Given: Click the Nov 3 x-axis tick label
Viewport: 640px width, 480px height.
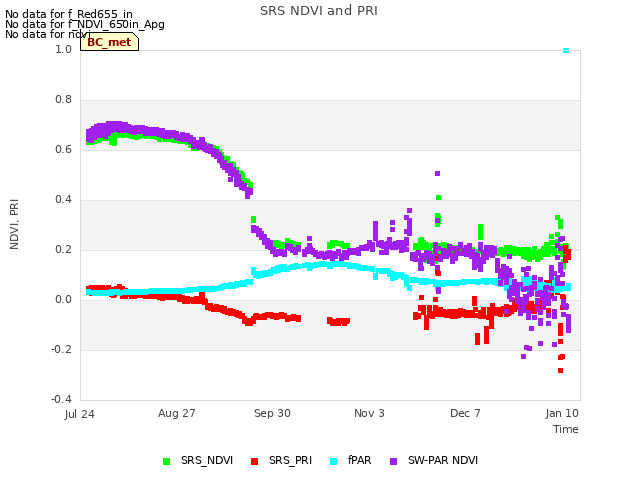Looking at the screenshot, I should pos(369,413).
